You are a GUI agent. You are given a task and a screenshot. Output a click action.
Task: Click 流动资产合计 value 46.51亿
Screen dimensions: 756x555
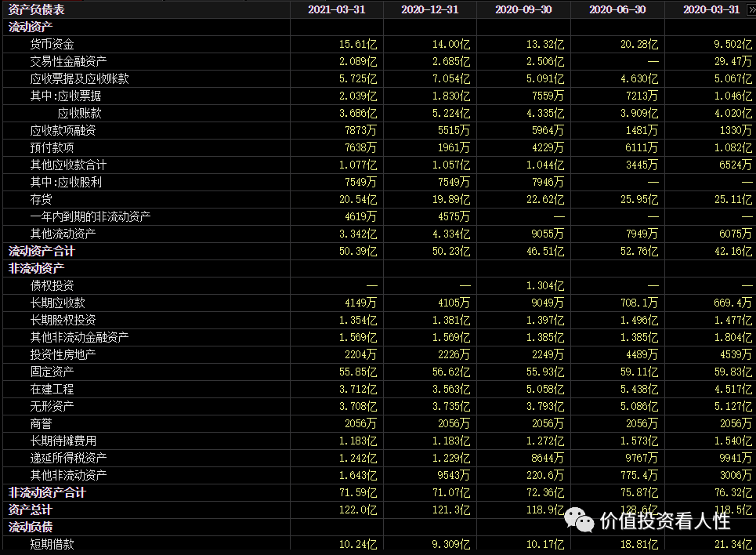tap(544, 252)
